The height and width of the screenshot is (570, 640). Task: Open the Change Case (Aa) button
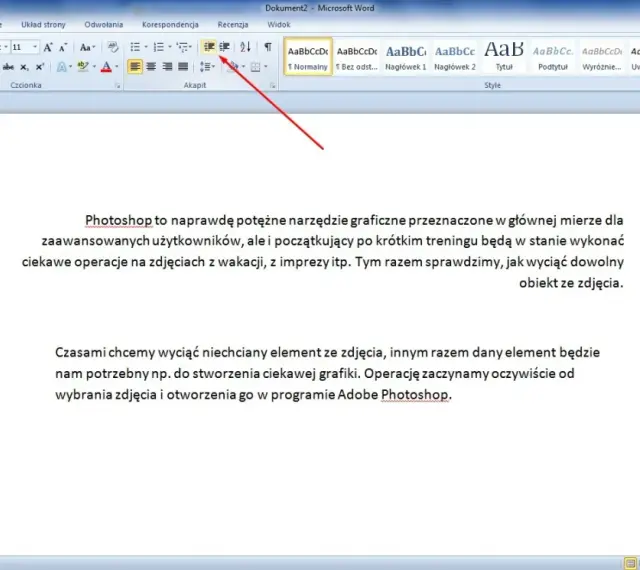pos(87,47)
